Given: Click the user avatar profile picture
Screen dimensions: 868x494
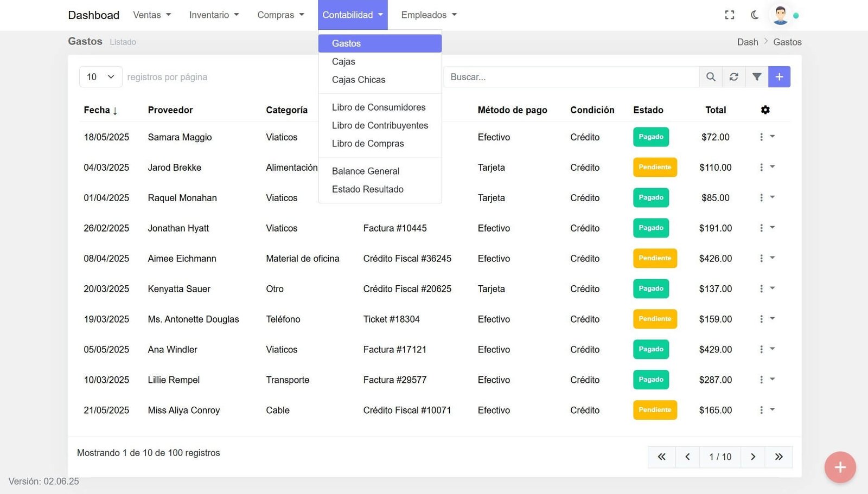Looking at the screenshot, I should (x=780, y=15).
